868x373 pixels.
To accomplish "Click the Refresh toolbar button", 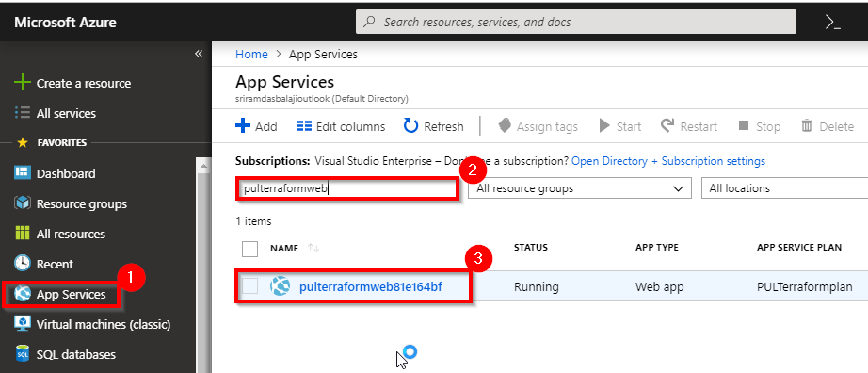I will [433, 126].
